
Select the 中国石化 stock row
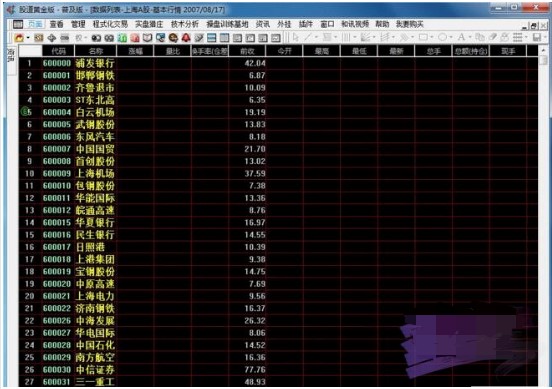(x=278, y=345)
